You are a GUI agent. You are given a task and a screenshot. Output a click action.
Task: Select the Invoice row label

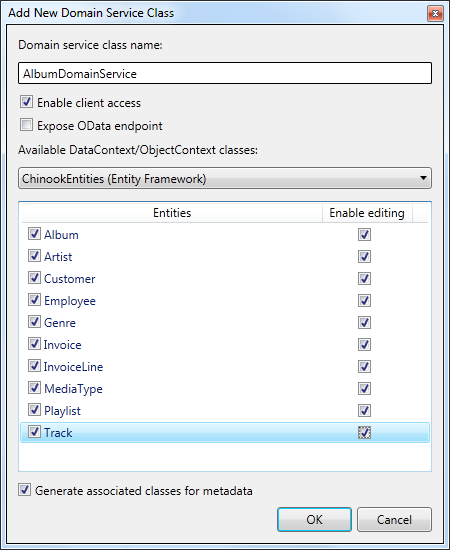pyautogui.click(x=62, y=345)
